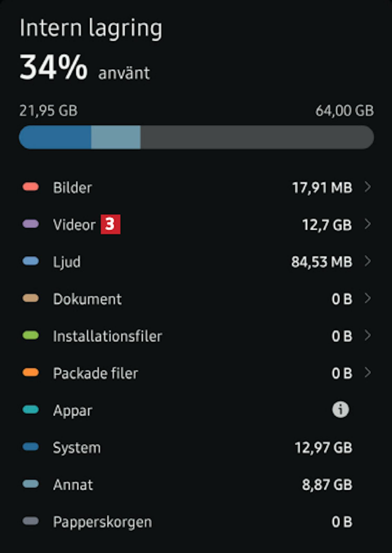Expand Videor using its chevron arrow
The image size is (392, 553).
pos(368,224)
